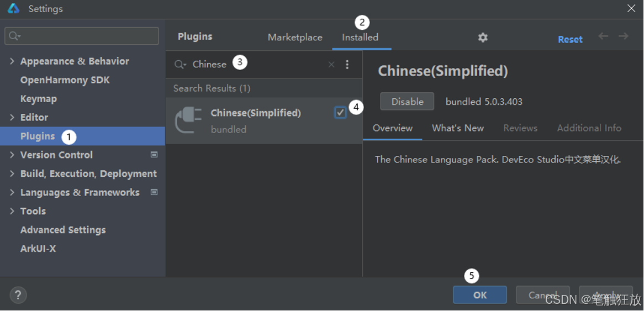Focus the settings search field
644x311 pixels.
(82, 36)
